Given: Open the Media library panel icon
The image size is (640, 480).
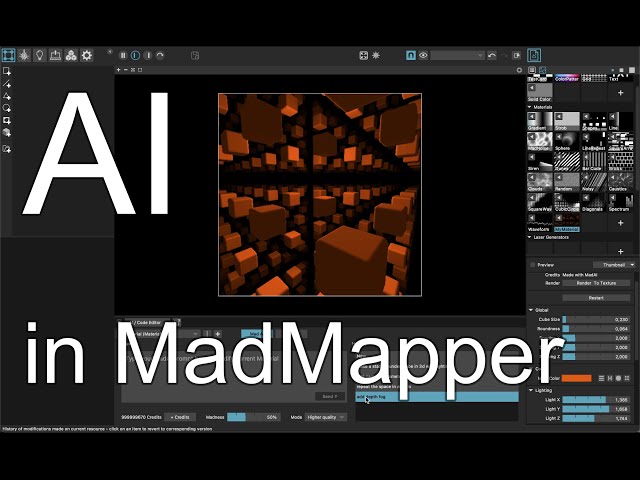Looking at the screenshot, I should click(534, 55).
